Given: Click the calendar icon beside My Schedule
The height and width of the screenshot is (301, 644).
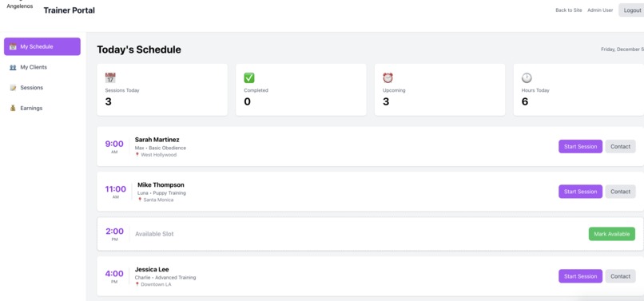Looking at the screenshot, I should 13,46.
